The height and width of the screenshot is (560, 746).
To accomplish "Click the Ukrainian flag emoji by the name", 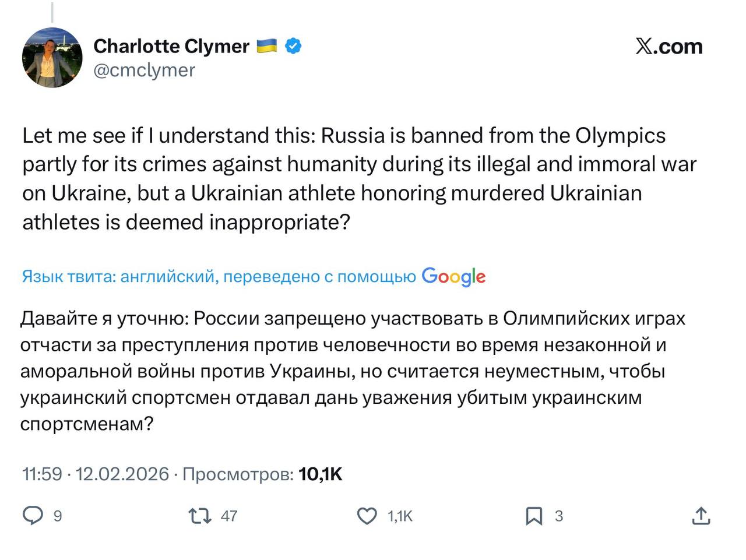I will click(x=267, y=45).
